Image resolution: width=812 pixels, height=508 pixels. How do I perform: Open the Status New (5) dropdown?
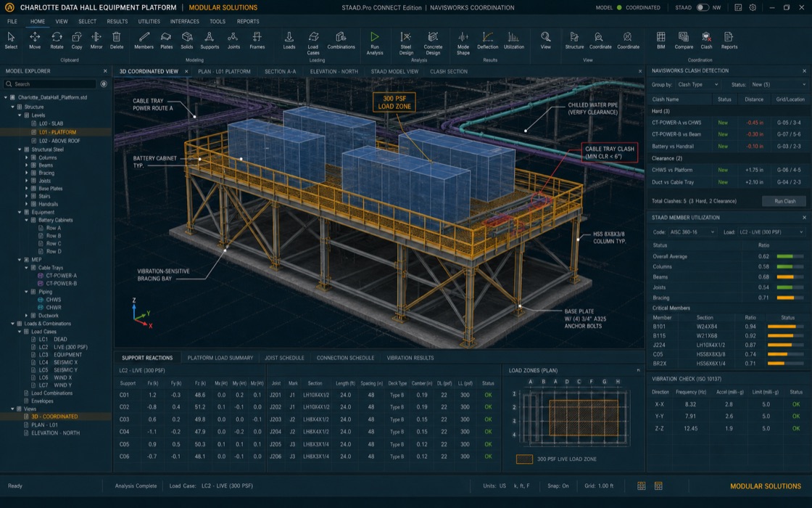779,84
